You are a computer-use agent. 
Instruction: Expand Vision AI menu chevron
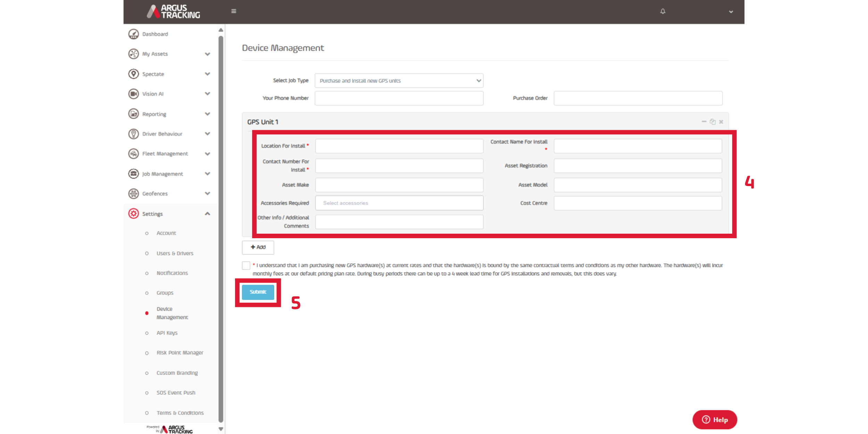click(207, 94)
